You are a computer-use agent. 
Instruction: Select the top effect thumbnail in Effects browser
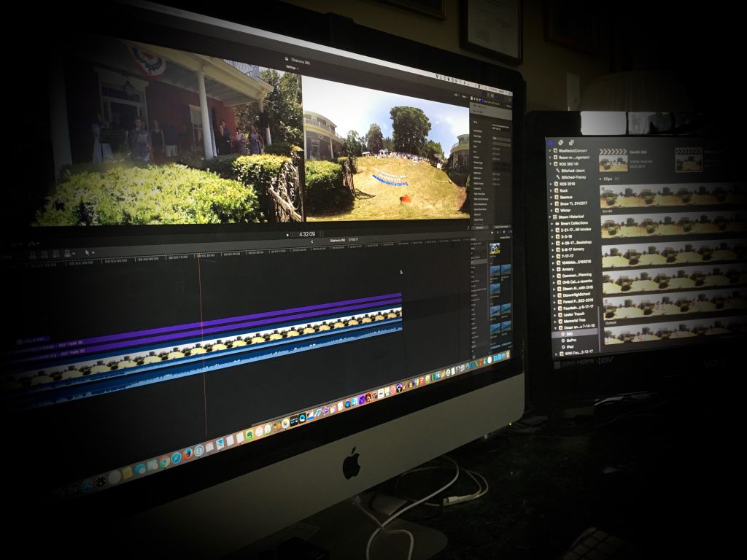[495, 249]
